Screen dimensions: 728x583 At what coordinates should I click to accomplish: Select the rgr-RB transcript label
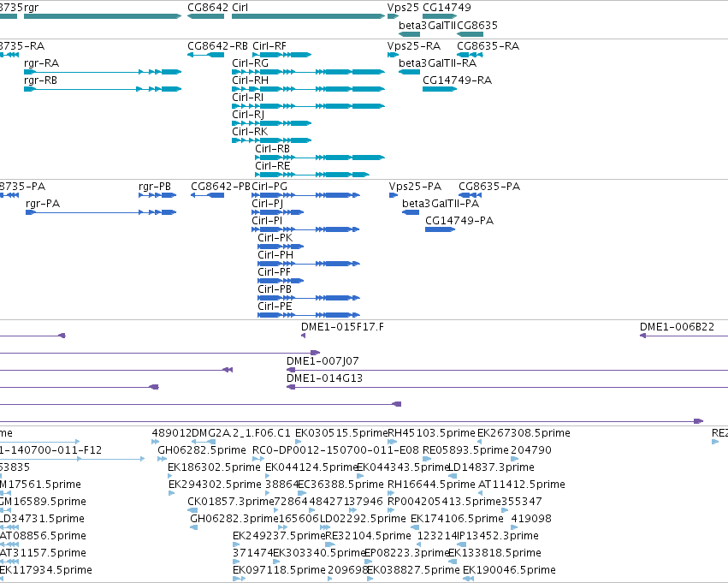[x=41, y=80]
